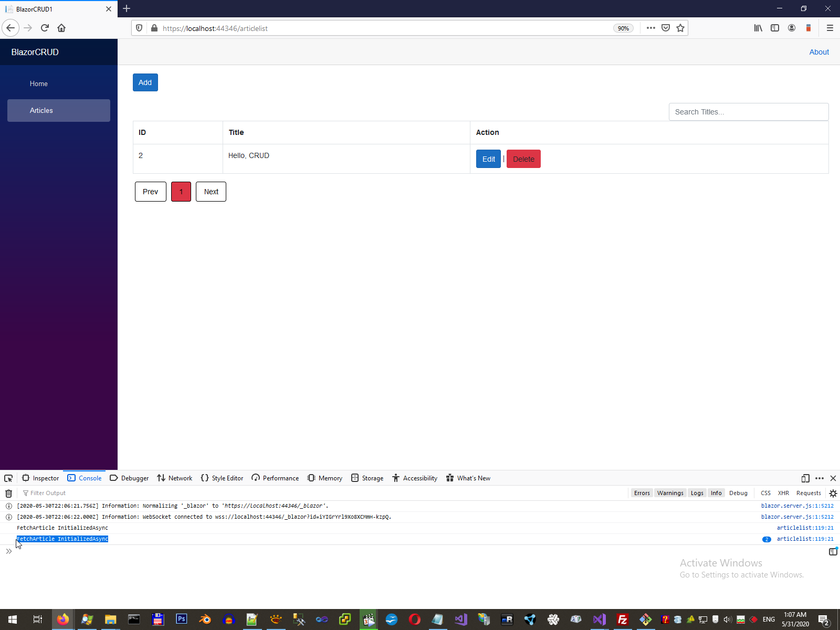840x630 pixels.
Task: Bookmark this page with the star
Action: 680,28
